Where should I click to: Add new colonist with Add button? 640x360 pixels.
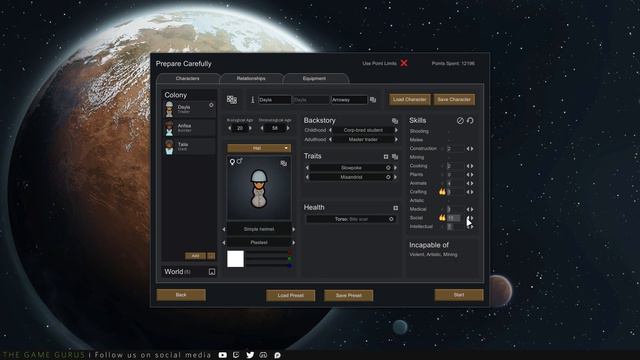tap(196, 256)
